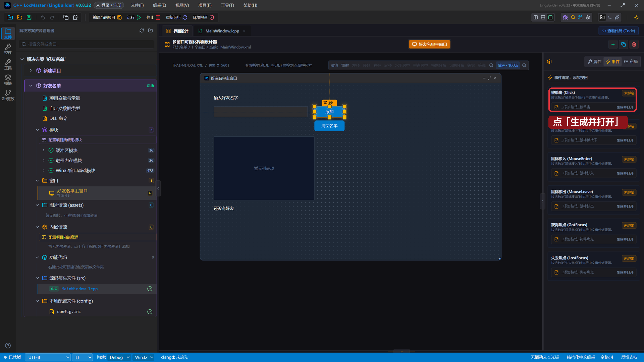Expand the 缓冲区模块 tree item
644x362 pixels.
coord(44,150)
